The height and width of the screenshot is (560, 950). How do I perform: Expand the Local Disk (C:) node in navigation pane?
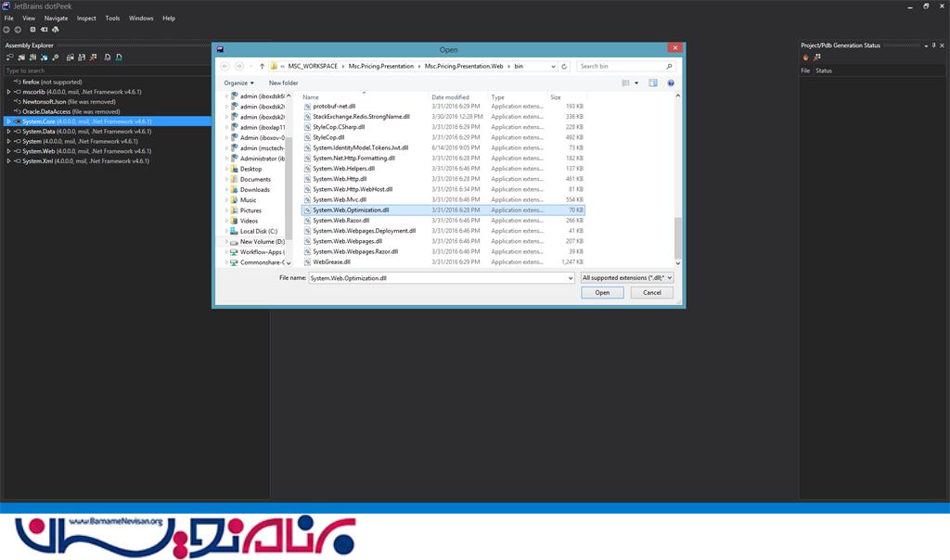coord(226,231)
